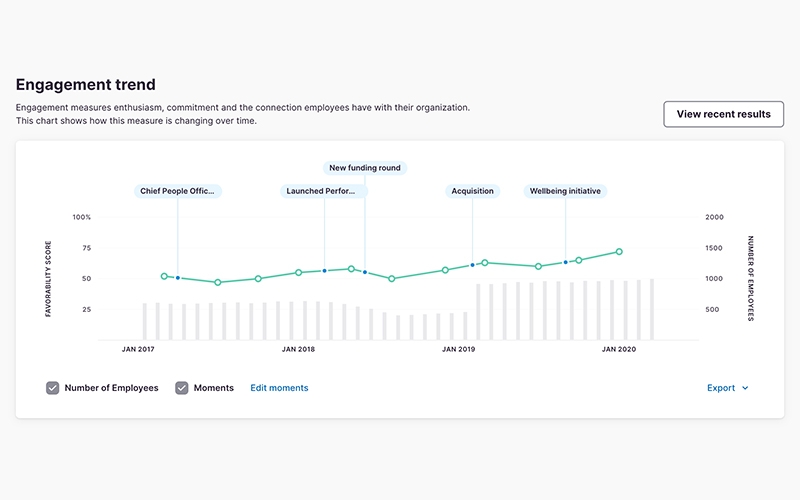
Task: Select the blue moment dot below Acquisition
Action: (x=472, y=265)
